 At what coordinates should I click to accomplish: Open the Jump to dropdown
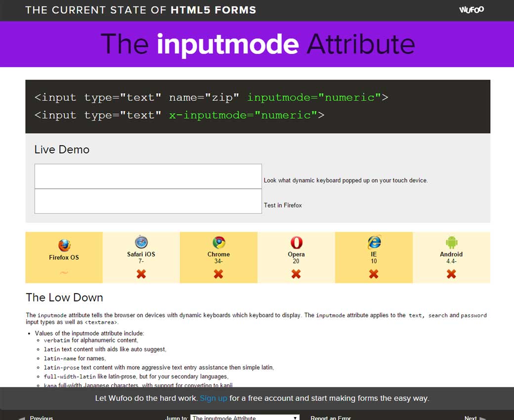tap(245, 418)
